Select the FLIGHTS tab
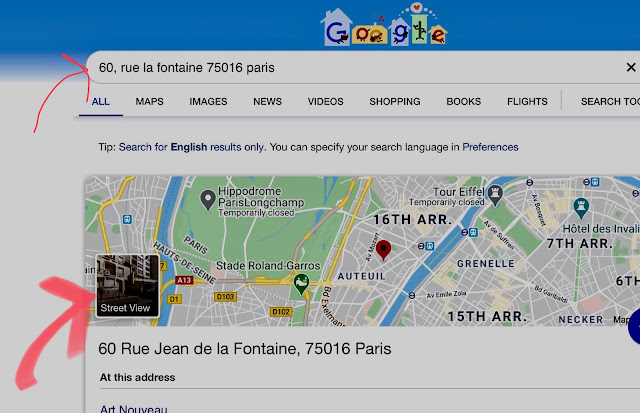 tap(527, 102)
